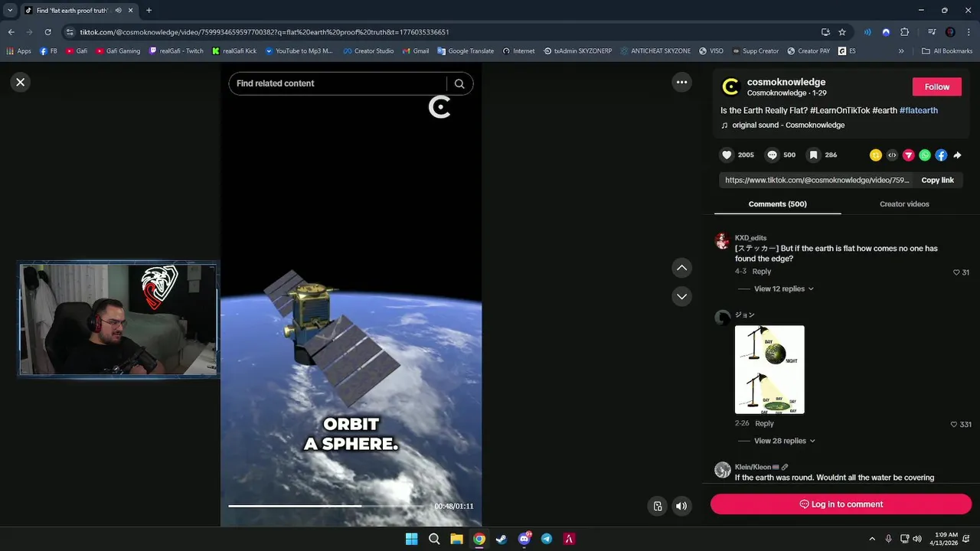Go to previous video with up arrow
The height and width of the screenshot is (551, 980).
click(x=681, y=268)
